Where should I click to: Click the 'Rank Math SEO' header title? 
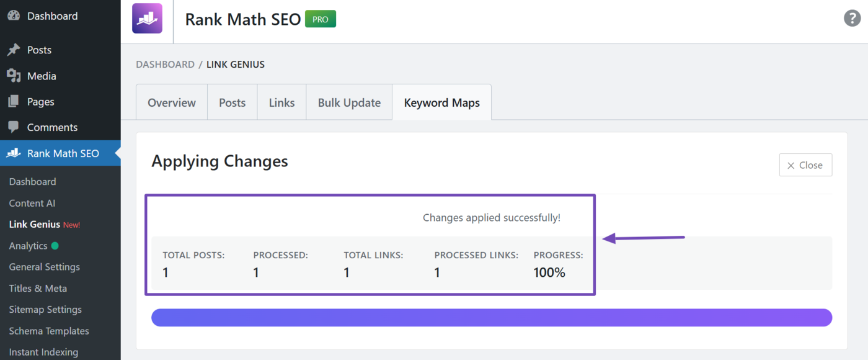click(243, 19)
